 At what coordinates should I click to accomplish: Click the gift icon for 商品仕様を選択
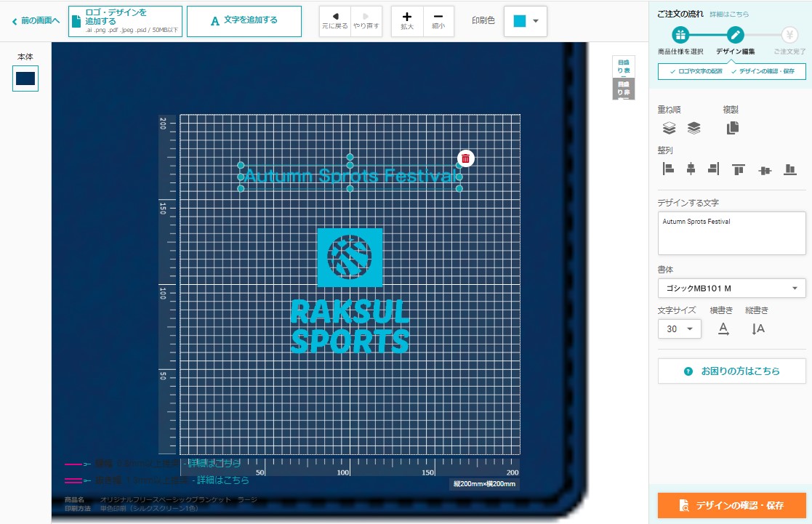pyautogui.click(x=680, y=35)
